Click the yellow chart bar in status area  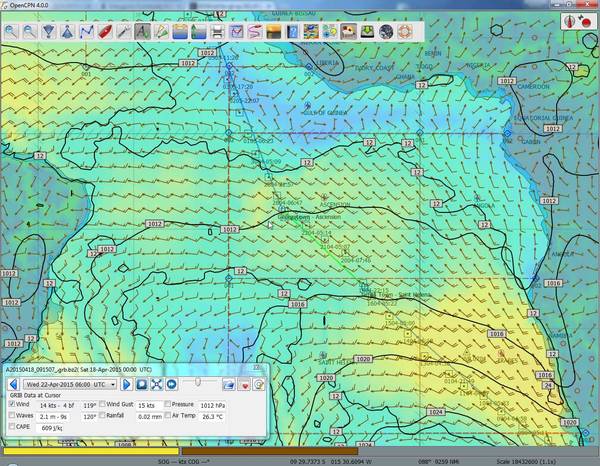pos(91,451)
